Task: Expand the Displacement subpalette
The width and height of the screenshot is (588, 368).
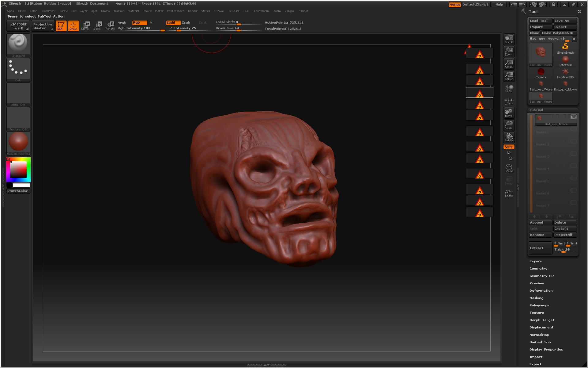Action: (541, 328)
